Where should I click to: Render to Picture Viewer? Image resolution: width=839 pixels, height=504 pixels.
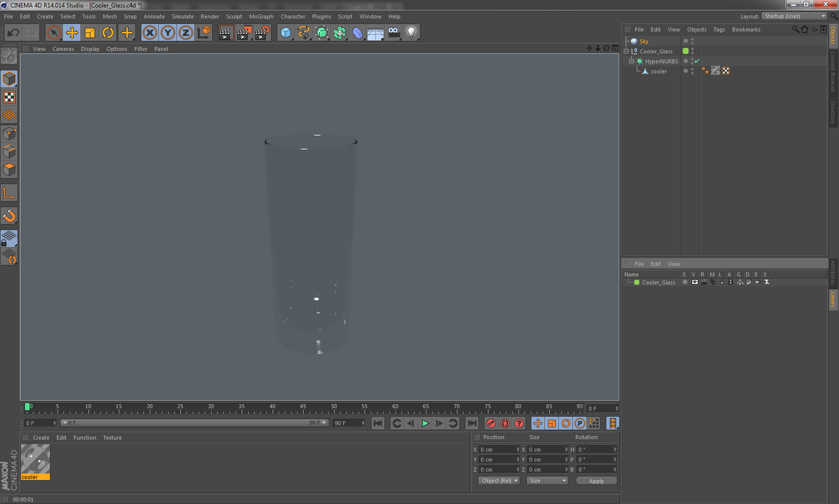(244, 33)
